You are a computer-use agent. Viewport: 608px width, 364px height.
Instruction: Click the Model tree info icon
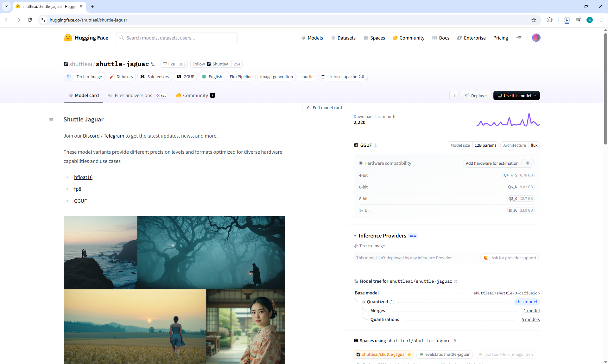455,281
